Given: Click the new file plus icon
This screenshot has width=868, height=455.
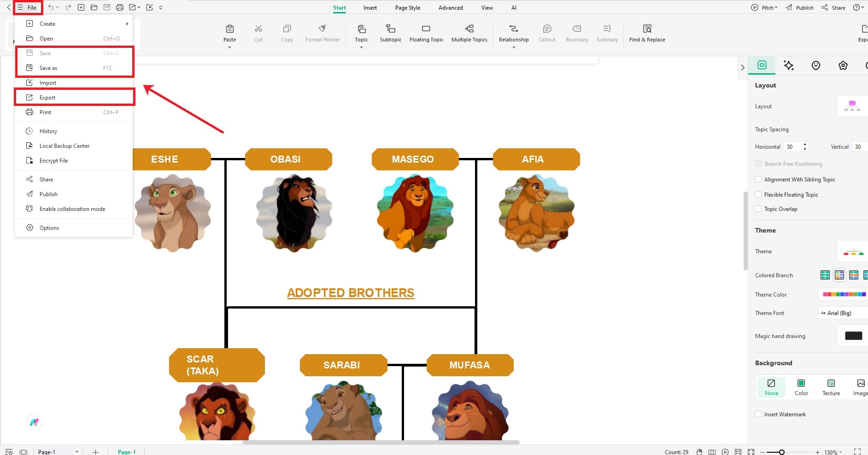Looking at the screenshot, I should click(81, 7).
